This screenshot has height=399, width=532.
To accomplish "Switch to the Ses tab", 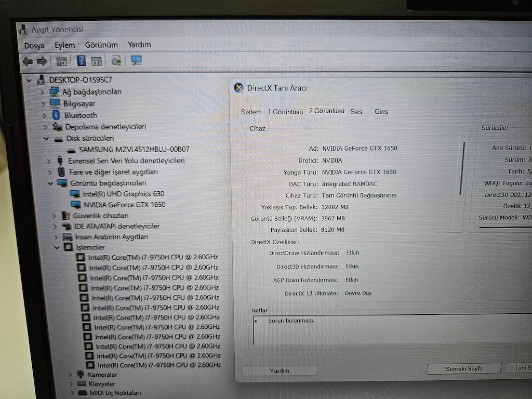I will click(x=356, y=112).
